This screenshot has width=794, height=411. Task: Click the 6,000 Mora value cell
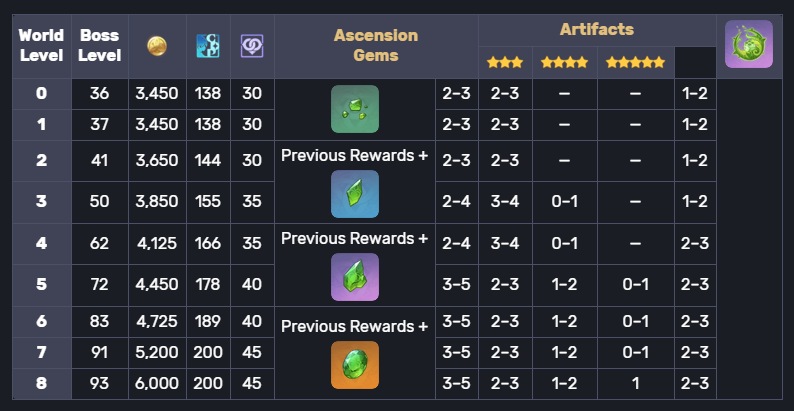tap(157, 383)
